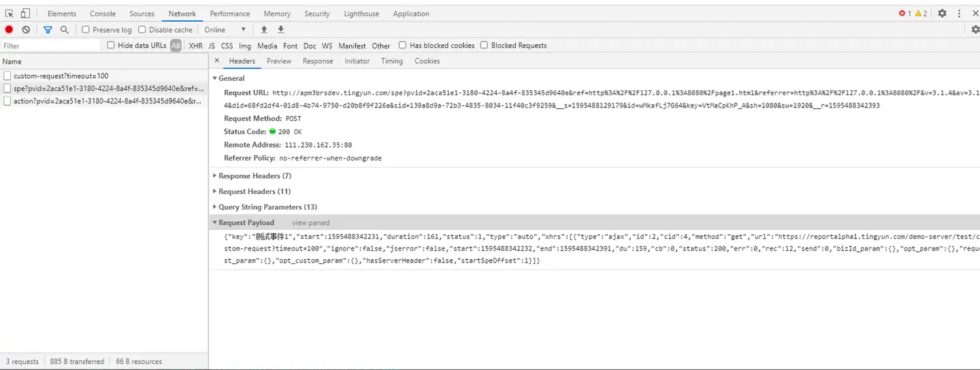Open network search magnifier
This screenshot has height=370, width=980.
point(64,30)
